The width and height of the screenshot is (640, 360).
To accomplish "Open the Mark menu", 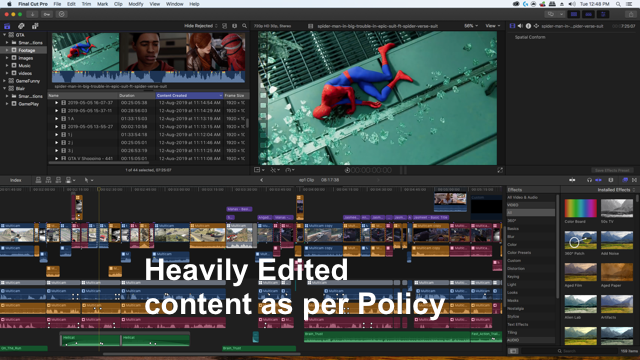I will click(102, 4).
